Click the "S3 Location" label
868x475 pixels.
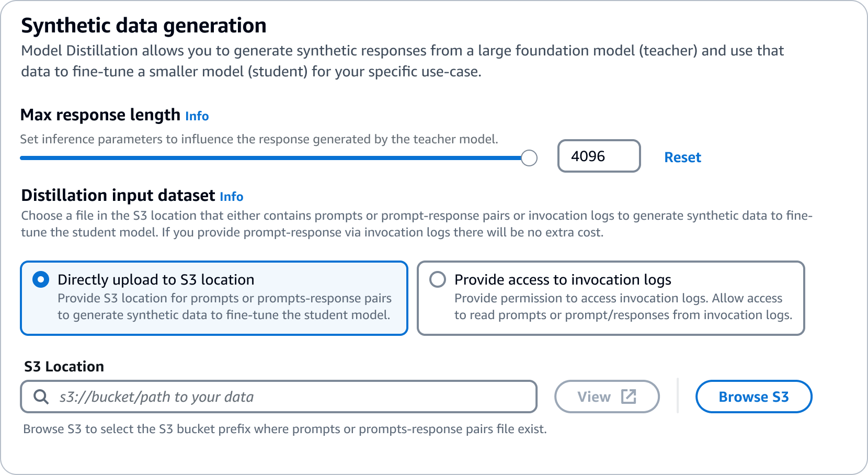pos(63,366)
